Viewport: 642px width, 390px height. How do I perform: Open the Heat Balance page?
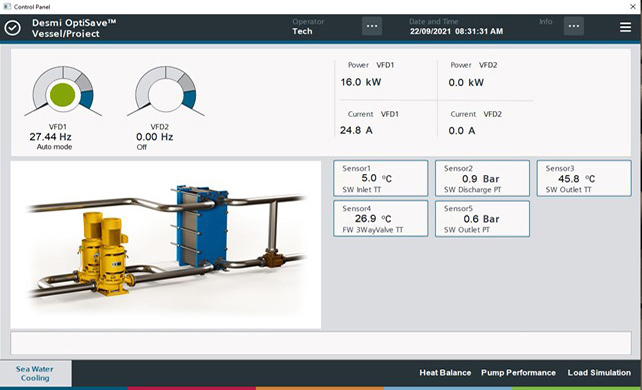pyautogui.click(x=445, y=373)
